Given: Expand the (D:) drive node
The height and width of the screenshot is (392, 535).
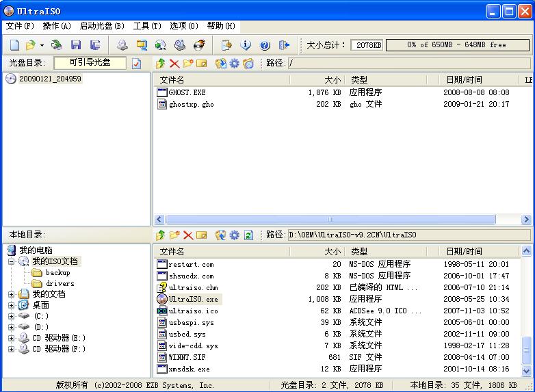Looking at the screenshot, I should click(11, 327).
